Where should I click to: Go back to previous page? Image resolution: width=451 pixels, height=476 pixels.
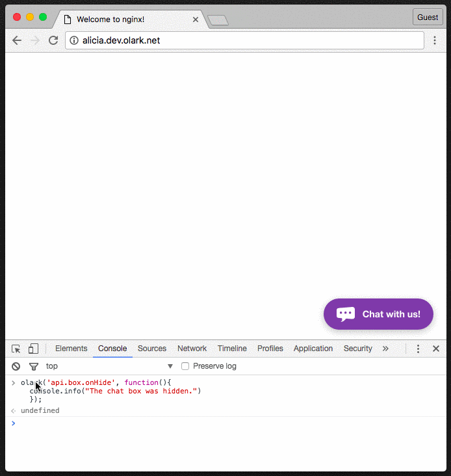click(17, 40)
